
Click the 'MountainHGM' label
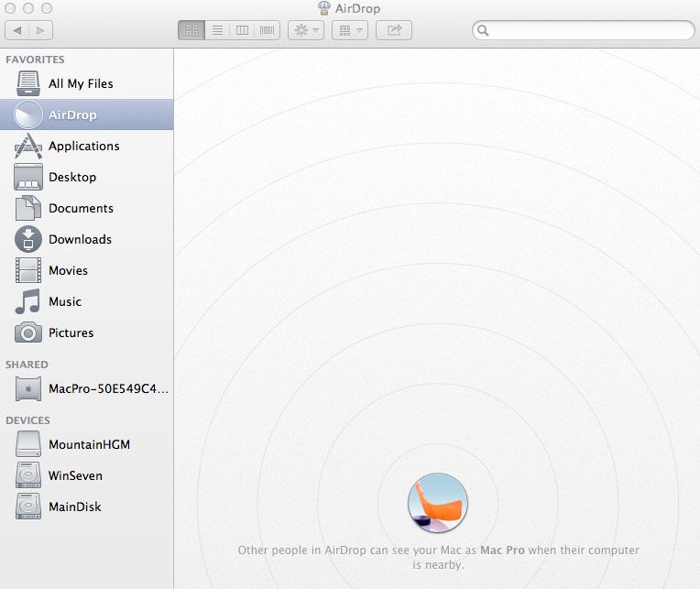(89, 444)
